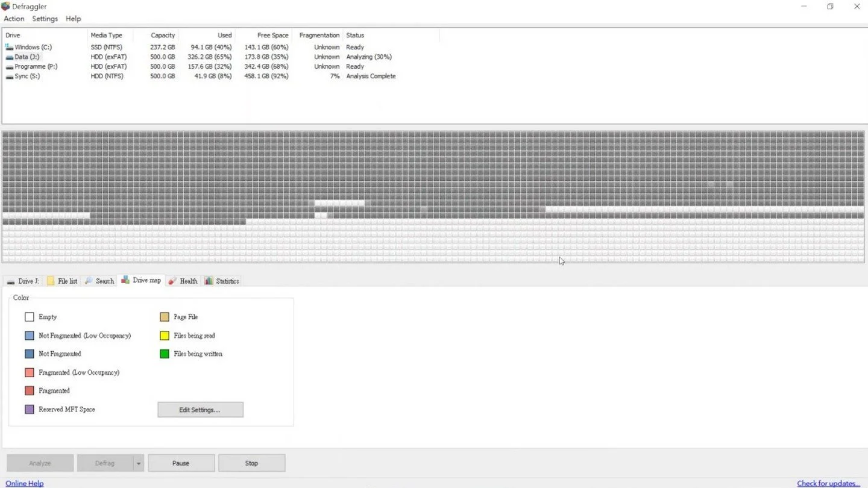Click the Files being read swatch
868x488 pixels.
165,336
